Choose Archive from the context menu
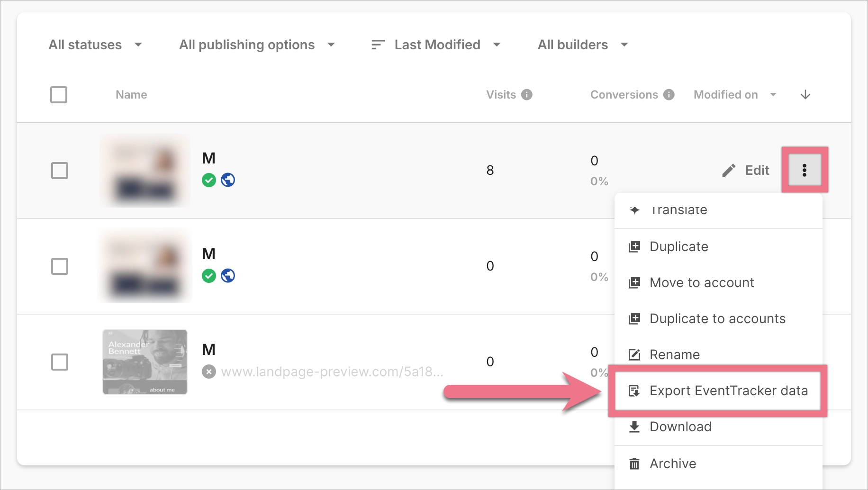 pos(718,463)
